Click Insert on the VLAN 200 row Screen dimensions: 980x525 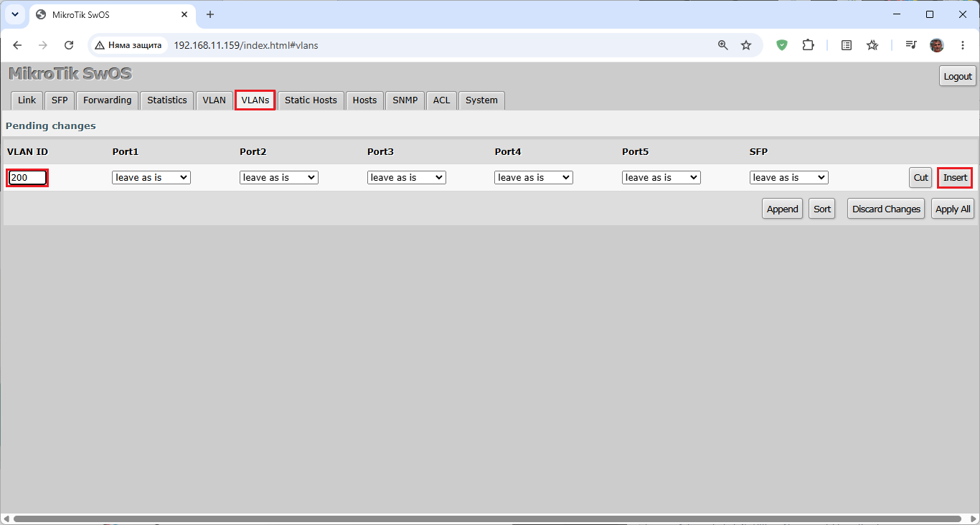coord(955,177)
